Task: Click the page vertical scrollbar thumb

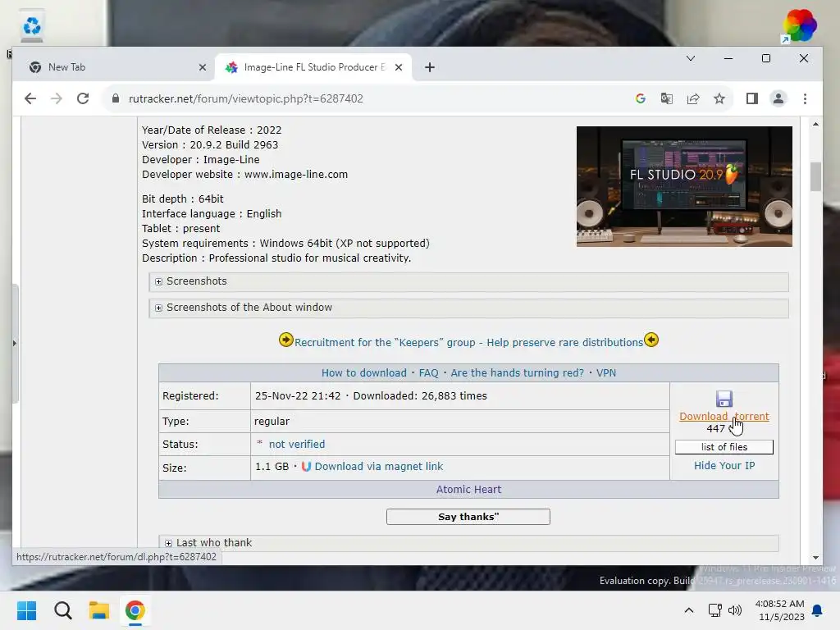Action: tap(815, 176)
